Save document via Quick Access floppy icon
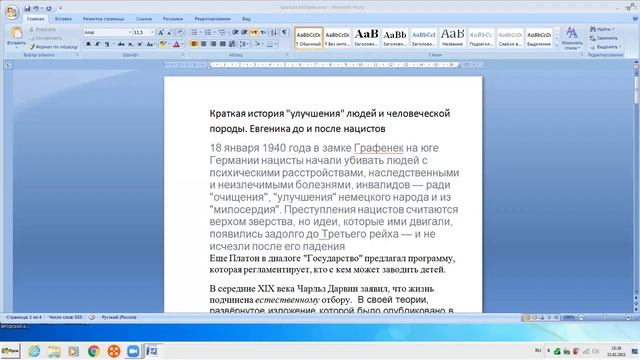This screenshot has width=640, height=360. coord(27,8)
